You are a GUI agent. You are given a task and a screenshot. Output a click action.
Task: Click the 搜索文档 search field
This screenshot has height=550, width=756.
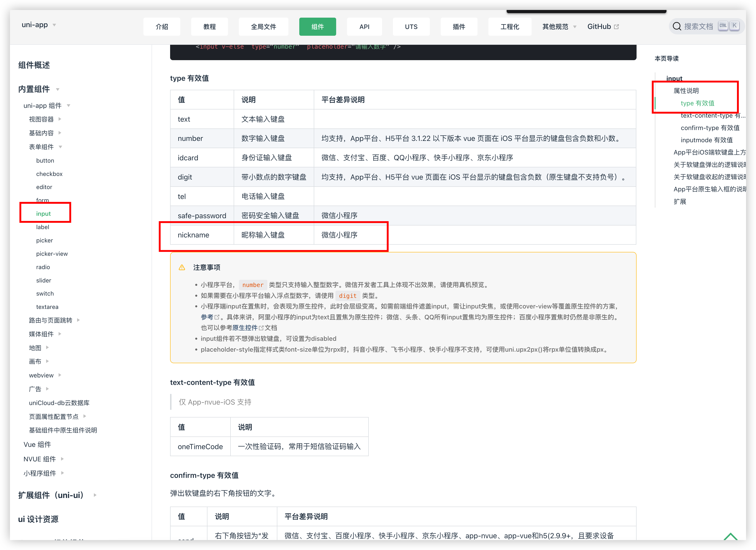point(698,26)
